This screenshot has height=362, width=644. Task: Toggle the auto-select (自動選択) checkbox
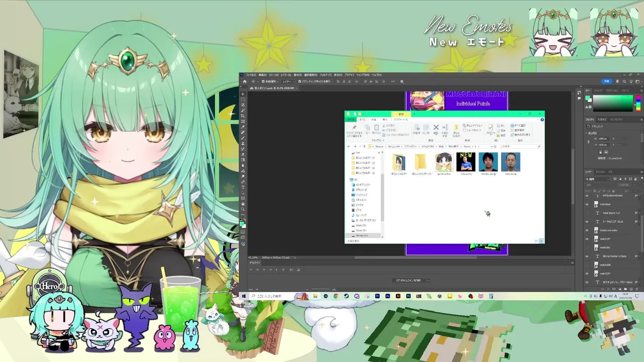click(263, 81)
